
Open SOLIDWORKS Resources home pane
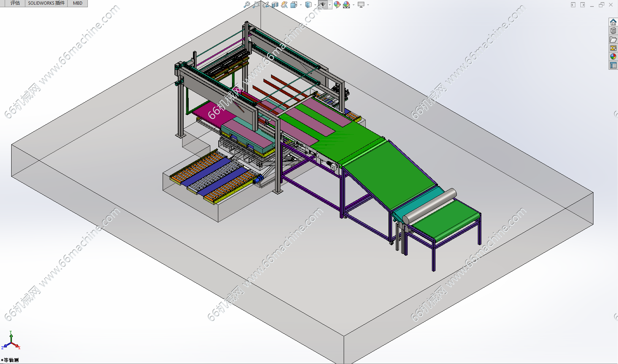(x=613, y=22)
